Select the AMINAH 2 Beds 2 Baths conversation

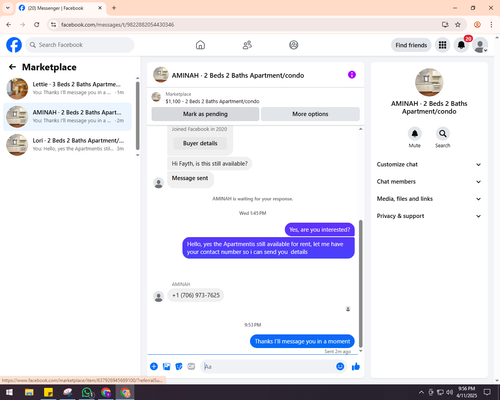coord(68,117)
